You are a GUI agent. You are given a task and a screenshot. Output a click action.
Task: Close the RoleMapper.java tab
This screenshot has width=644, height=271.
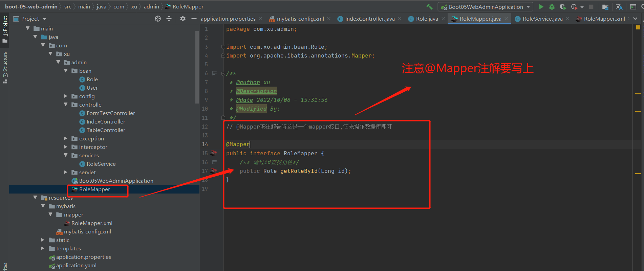click(506, 19)
